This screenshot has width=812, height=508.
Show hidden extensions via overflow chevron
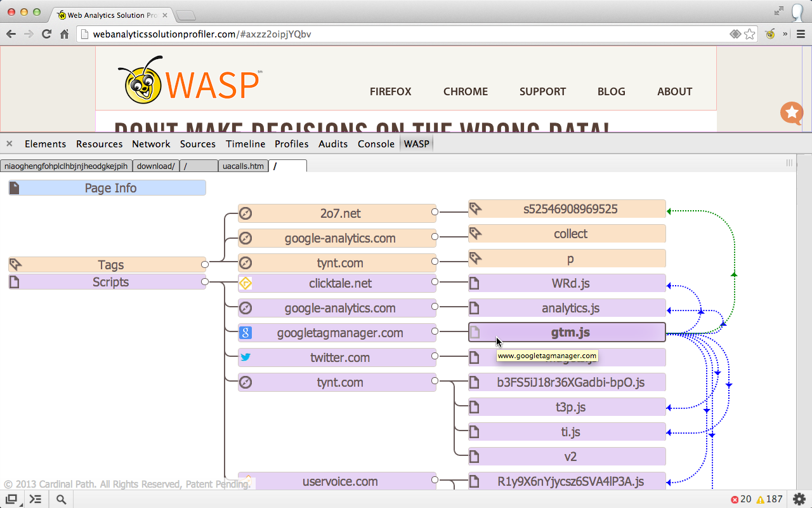(785, 34)
